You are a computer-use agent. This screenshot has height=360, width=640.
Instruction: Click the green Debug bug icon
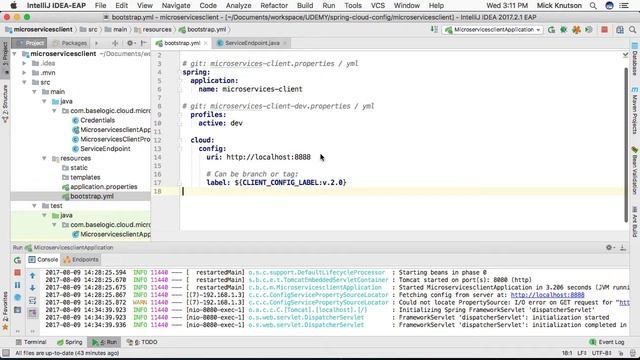click(x=564, y=30)
